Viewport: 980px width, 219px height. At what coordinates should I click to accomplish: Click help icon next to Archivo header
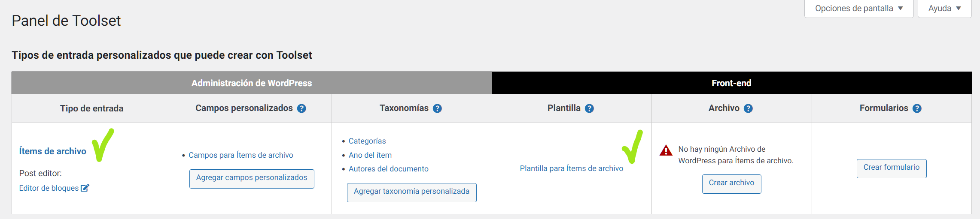[x=748, y=108]
